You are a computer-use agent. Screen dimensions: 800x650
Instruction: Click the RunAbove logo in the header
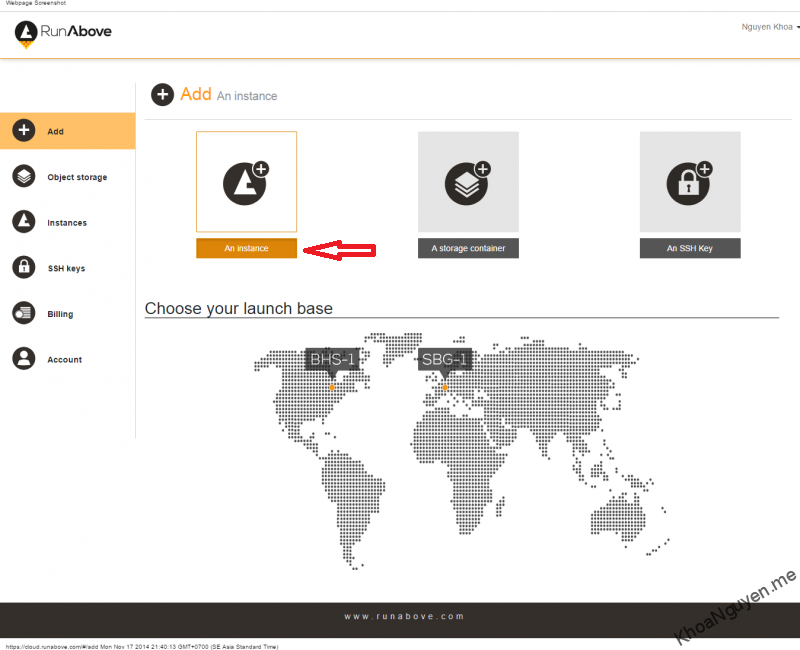[x=63, y=34]
